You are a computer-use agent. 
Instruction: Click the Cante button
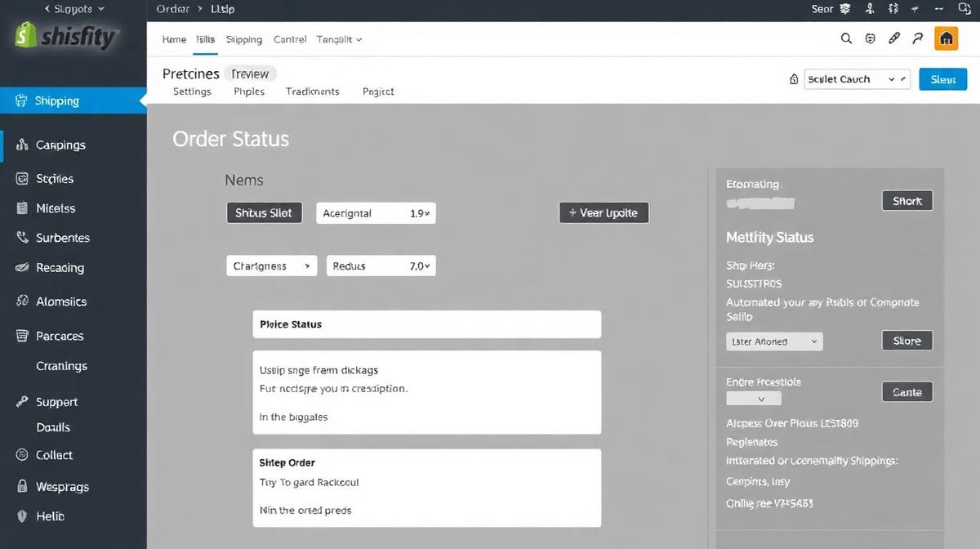(x=907, y=392)
